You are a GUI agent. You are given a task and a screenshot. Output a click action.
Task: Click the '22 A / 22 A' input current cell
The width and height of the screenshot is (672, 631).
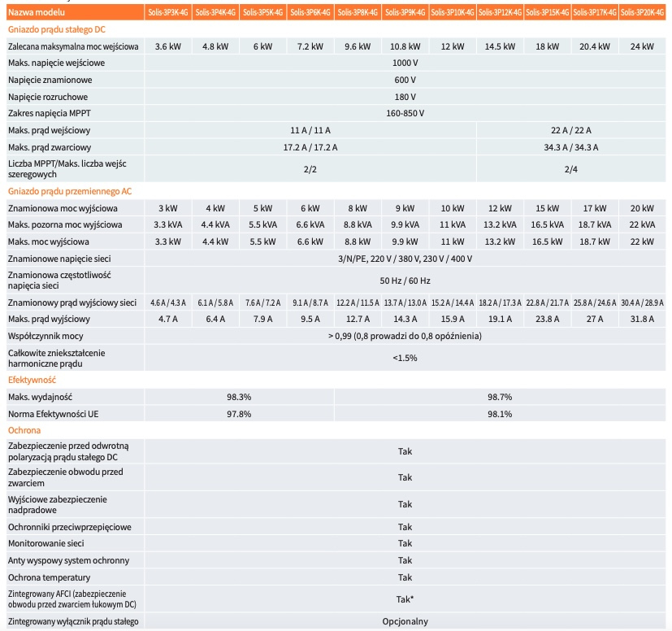pos(571,130)
